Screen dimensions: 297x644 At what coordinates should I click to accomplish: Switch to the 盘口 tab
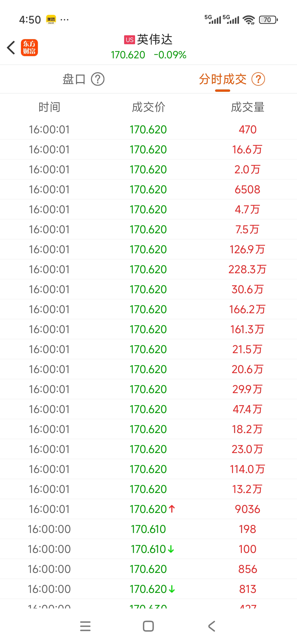click(x=74, y=79)
